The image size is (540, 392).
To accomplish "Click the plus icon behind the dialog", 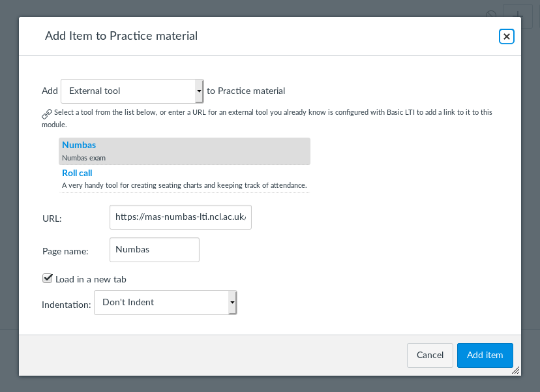I will pos(518,14).
